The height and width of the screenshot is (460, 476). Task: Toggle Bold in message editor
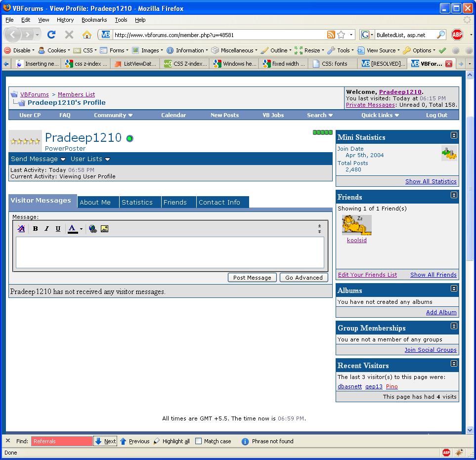35,229
